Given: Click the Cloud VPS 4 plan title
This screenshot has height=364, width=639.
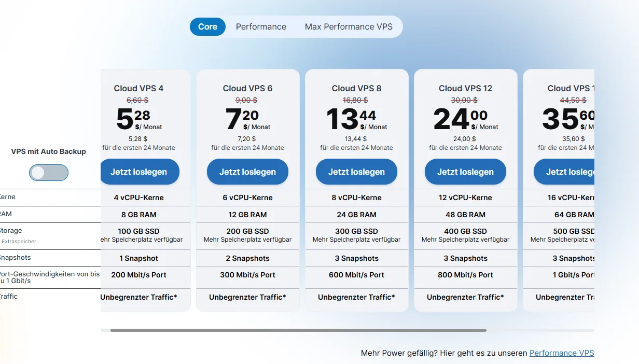Looking at the screenshot, I should pyautogui.click(x=138, y=88).
